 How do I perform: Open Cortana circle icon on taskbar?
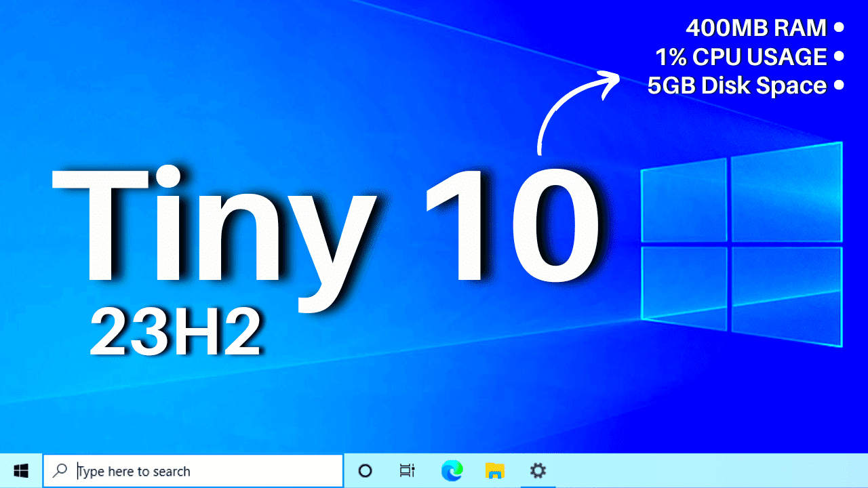tap(365, 470)
